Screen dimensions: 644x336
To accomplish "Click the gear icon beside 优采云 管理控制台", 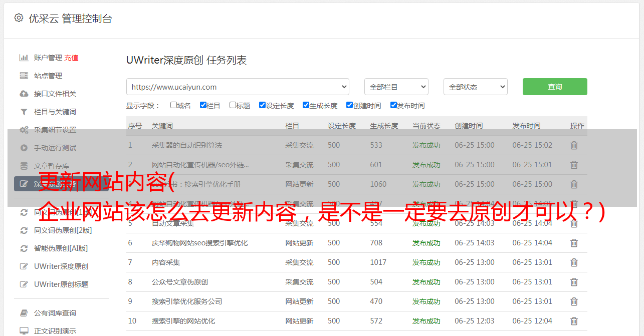I will pyautogui.click(x=19, y=18).
